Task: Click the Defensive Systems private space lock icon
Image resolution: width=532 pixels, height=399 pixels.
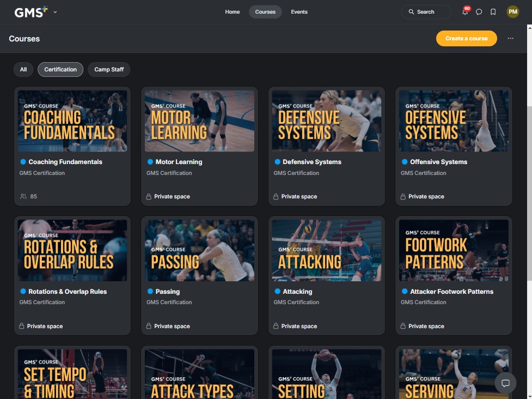Action: click(x=276, y=197)
